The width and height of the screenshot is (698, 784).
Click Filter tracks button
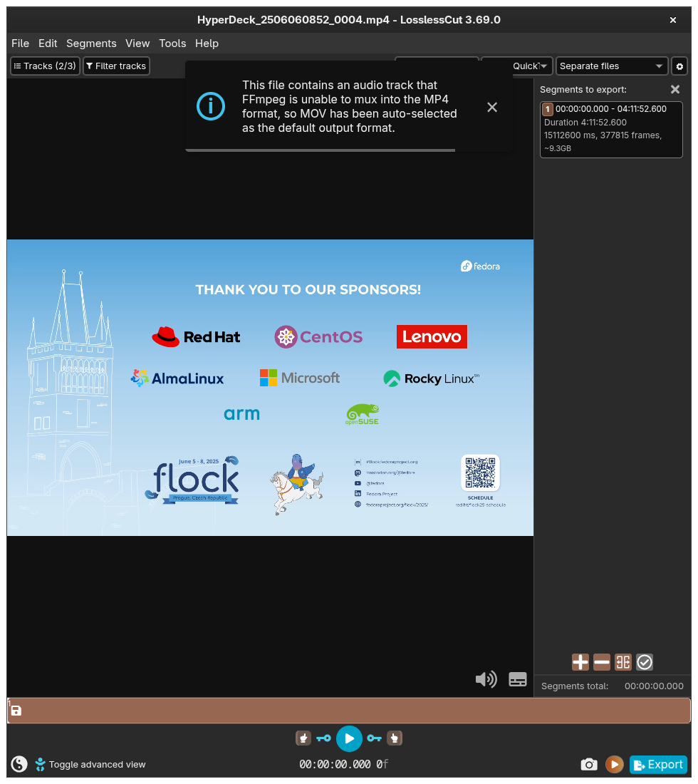click(x=116, y=66)
